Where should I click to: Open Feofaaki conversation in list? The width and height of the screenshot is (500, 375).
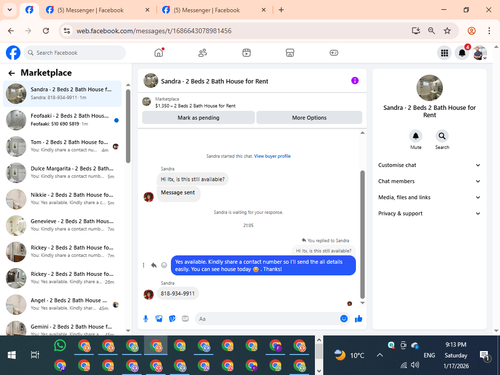click(62, 120)
